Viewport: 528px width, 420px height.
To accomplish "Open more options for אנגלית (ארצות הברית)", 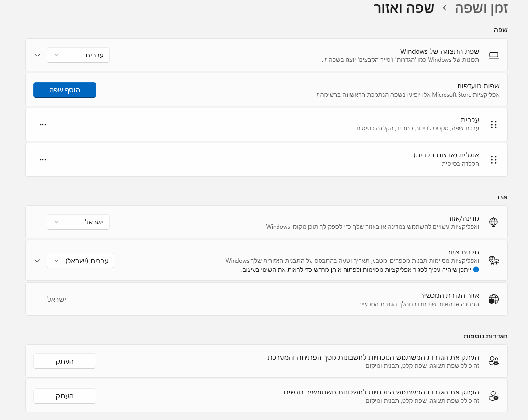I will pyautogui.click(x=43, y=160).
